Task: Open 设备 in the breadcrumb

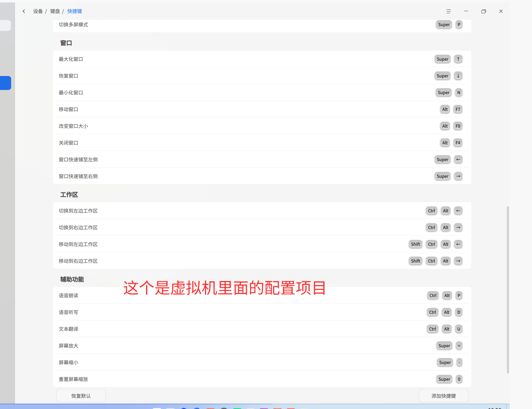Action: pyautogui.click(x=38, y=11)
